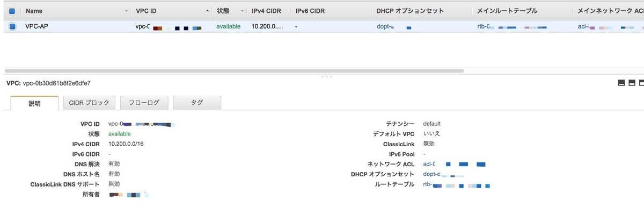Viewport: 644px width, 221px height.
Task: Open the フローログ tab
Action: [x=144, y=103]
